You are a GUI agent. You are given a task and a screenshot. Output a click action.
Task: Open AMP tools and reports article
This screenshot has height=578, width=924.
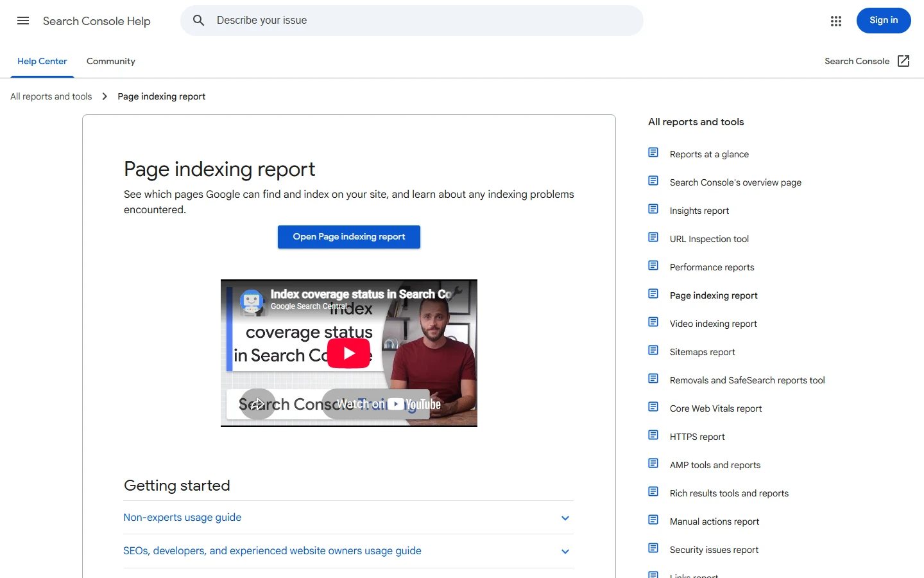pyautogui.click(x=715, y=465)
